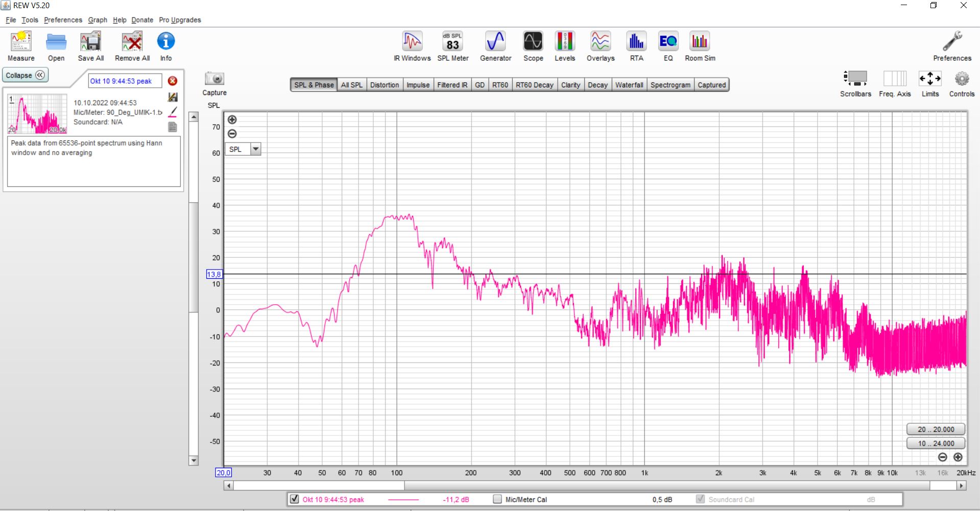Click the measurement save floppy icon

pos(173,97)
